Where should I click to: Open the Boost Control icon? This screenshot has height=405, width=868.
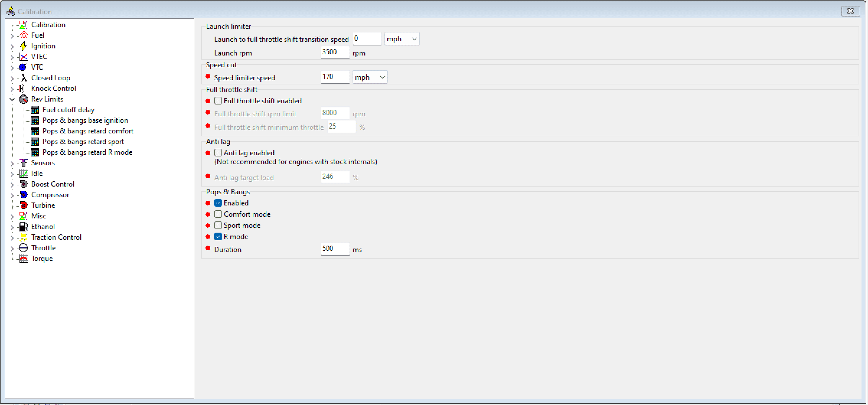pos(24,184)
